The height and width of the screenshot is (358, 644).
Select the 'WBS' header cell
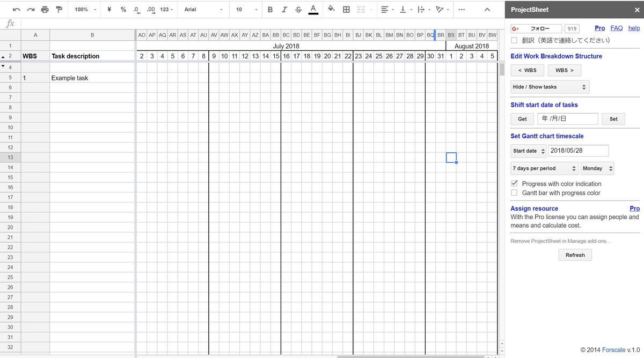(x=35, y=56)
